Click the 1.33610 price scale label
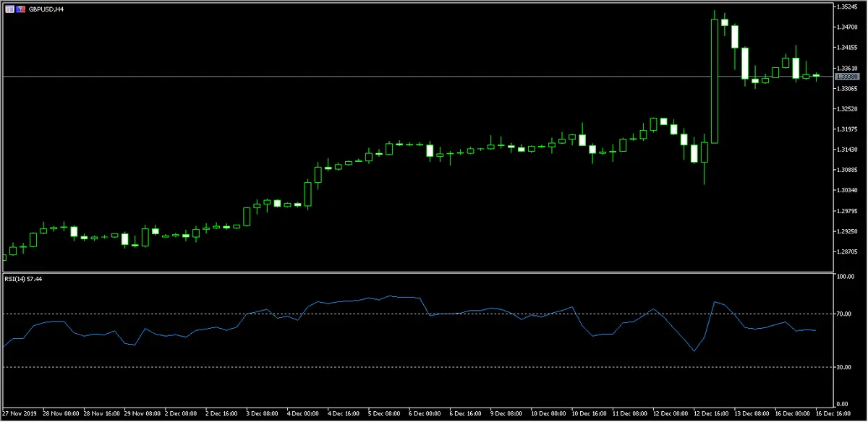The width and height of the screenshot is (868, 422). [x=847, y=67]
